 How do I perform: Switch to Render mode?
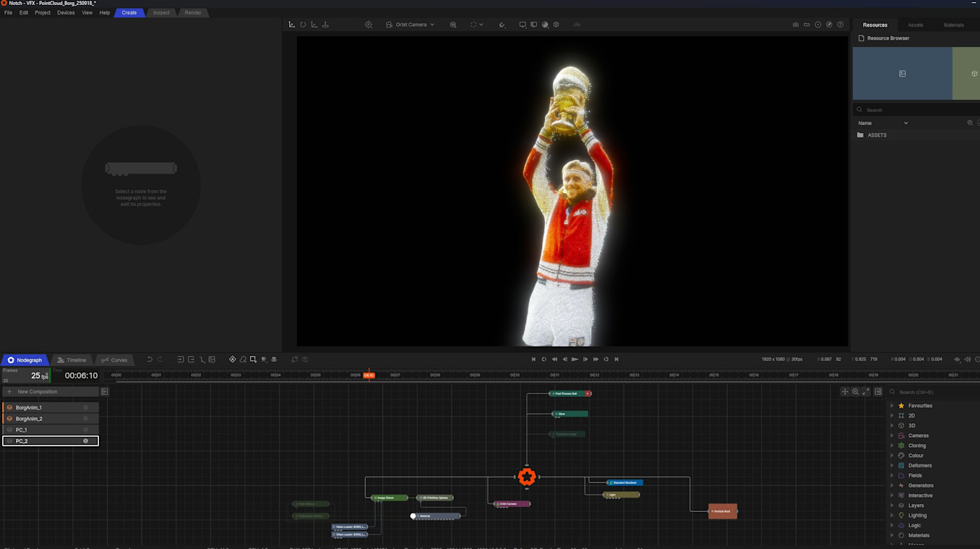click(193, 13)
